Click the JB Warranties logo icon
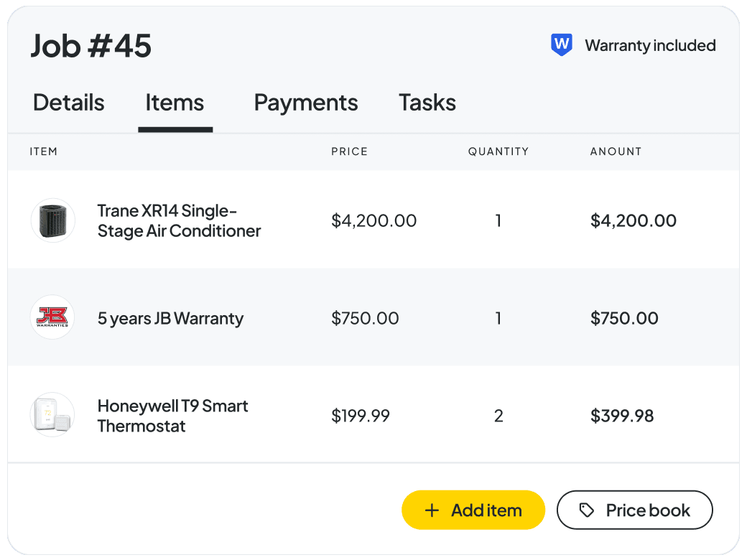Image resolution: width=747 pixels, height=560 pixels. pos(52,317)
